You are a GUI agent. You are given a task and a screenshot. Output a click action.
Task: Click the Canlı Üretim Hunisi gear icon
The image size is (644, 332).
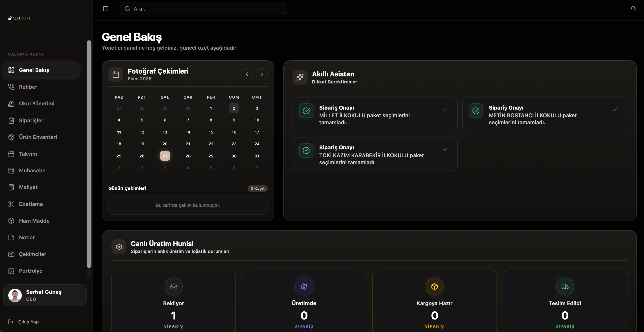[119, 247]
